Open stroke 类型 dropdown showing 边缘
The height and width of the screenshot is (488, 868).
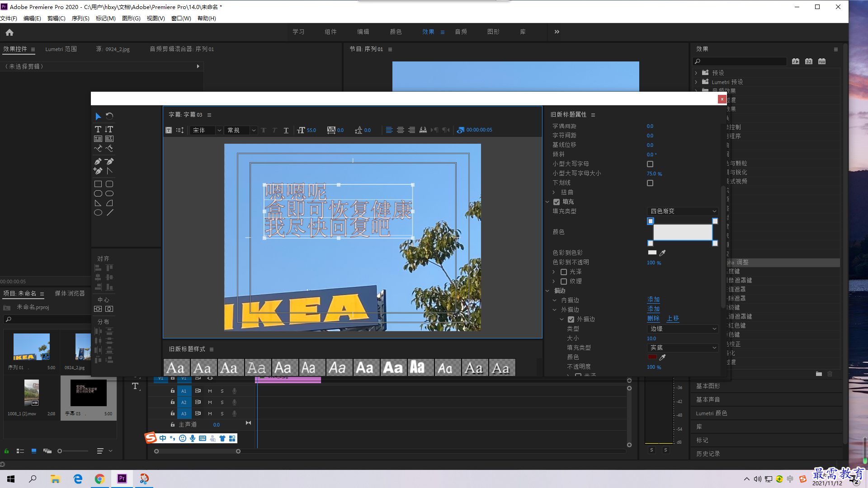pos(683,328)
